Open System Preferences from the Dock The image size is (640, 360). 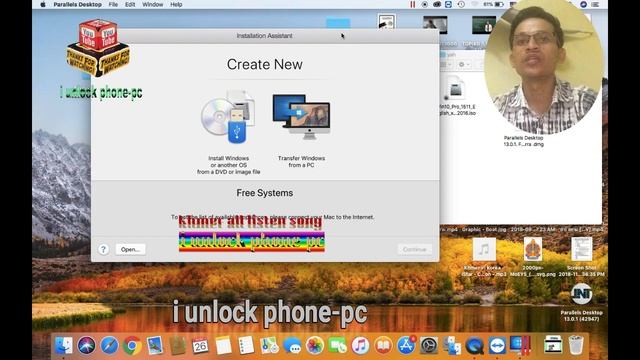click(x=429, y=346)
